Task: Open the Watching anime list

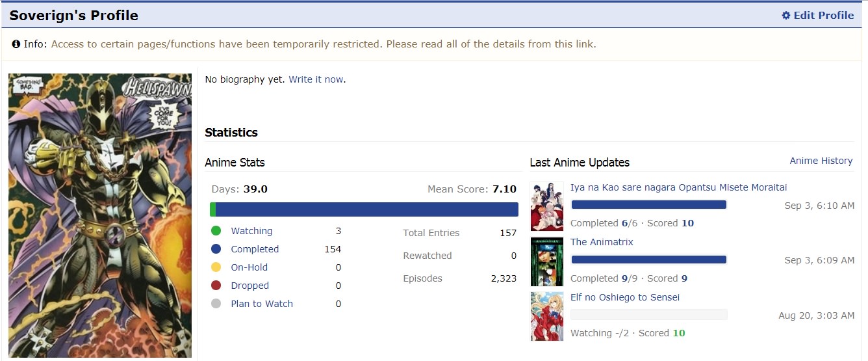Action: tap(251, 231)
